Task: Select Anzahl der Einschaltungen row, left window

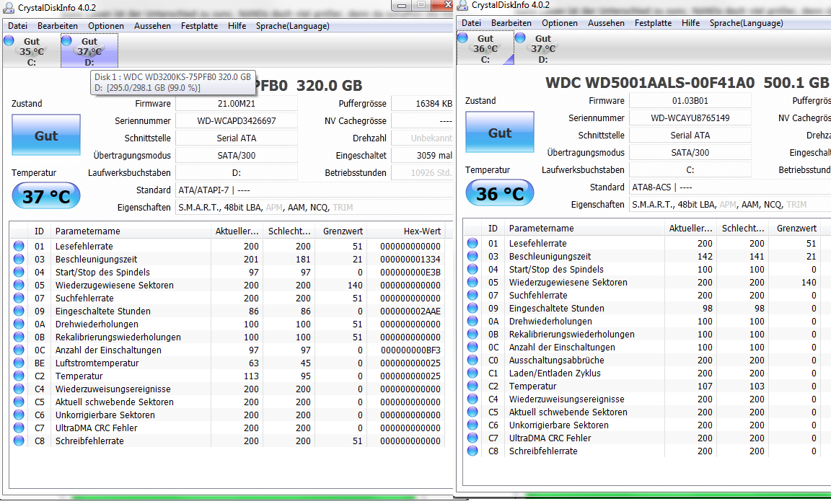Action: coord(227,350)
